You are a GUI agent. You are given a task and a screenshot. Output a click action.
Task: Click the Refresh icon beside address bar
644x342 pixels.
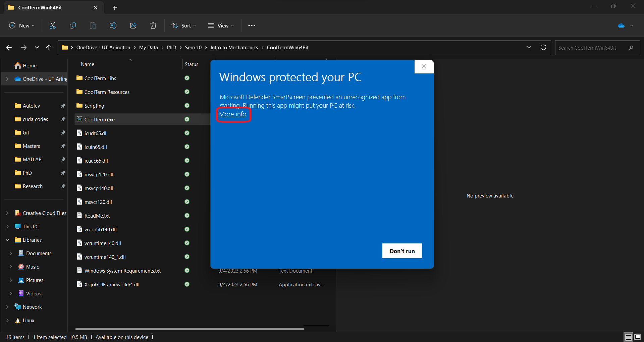click(543, 47)
